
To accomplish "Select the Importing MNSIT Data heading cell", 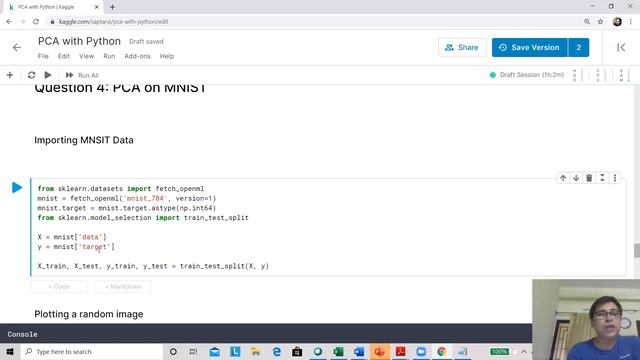I will (x=84, y=140).
